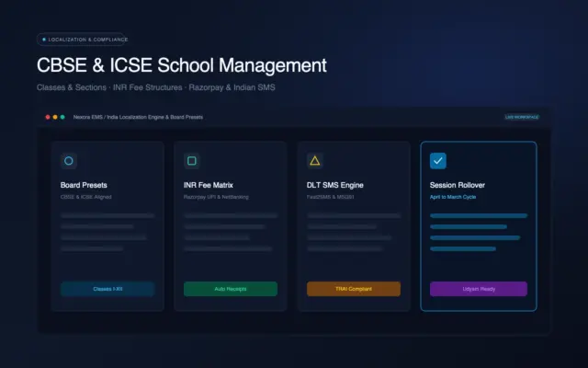
Task: Click the Board Presets circle icon
Action: tap(69, 161)
